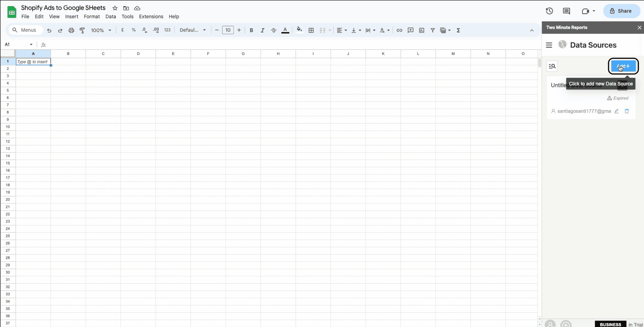Print the spreadsheet with the printer icon
Viewport: 644px width, 327px height.
point(71,30)
